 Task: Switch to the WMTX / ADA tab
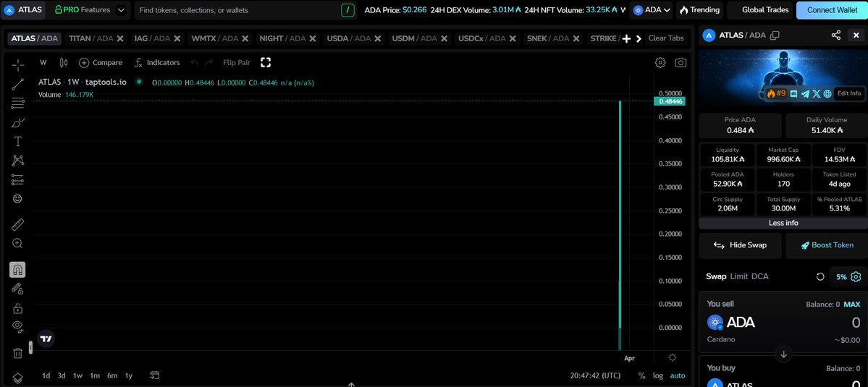click(x=215, y=38)
